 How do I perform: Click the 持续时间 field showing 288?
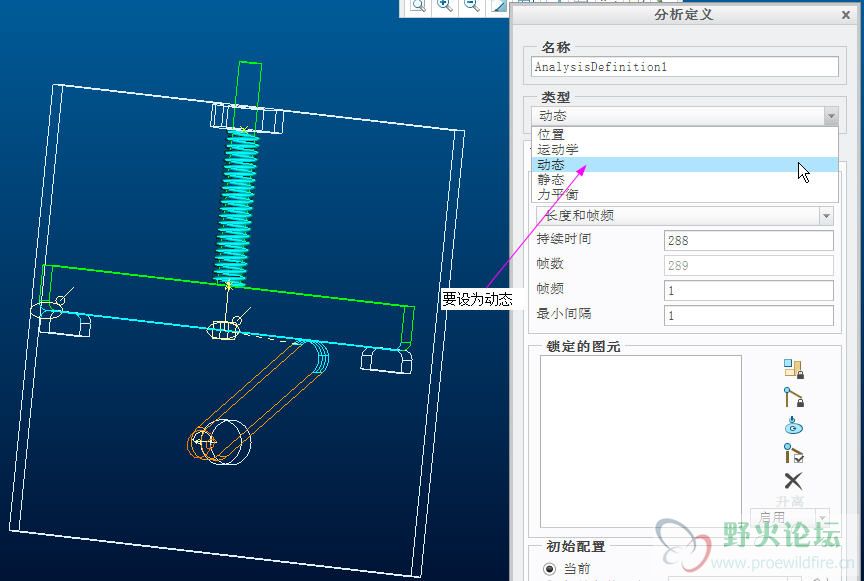[x=748, y=240]
